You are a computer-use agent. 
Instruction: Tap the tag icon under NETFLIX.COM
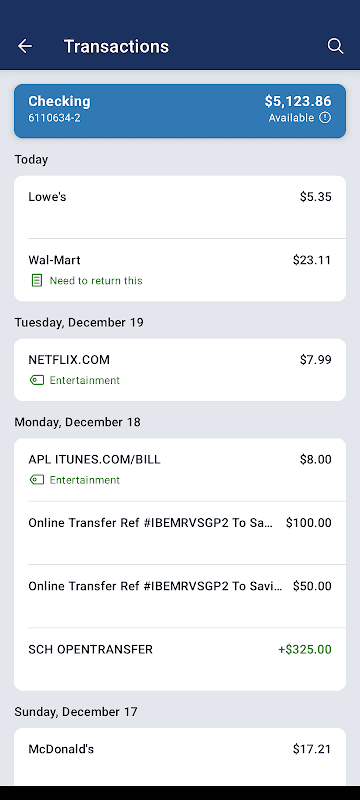tap(37, 380)
